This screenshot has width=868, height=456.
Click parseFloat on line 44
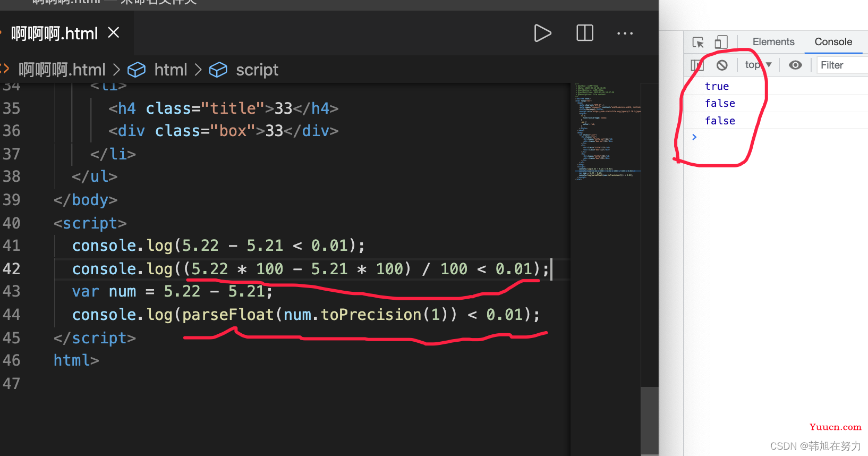(228, 315)
